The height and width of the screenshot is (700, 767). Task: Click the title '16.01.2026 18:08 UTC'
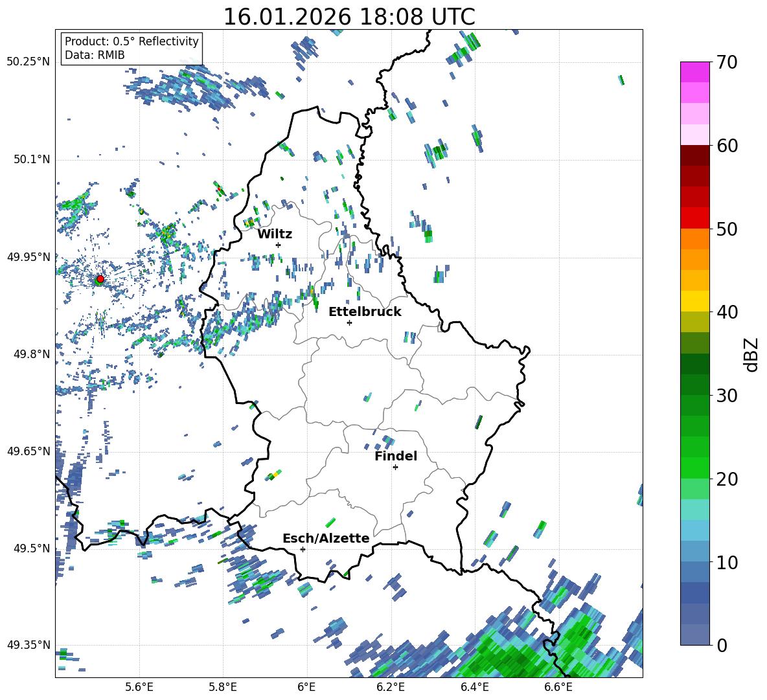pyautogui.click(x=349, y=17)
